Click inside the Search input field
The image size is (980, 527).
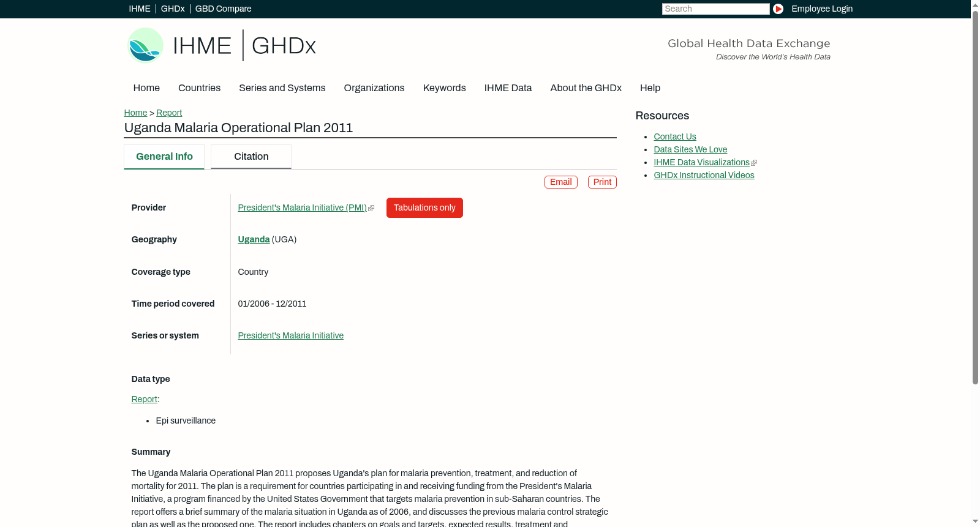pyautogui.click(x=715, y=9)
